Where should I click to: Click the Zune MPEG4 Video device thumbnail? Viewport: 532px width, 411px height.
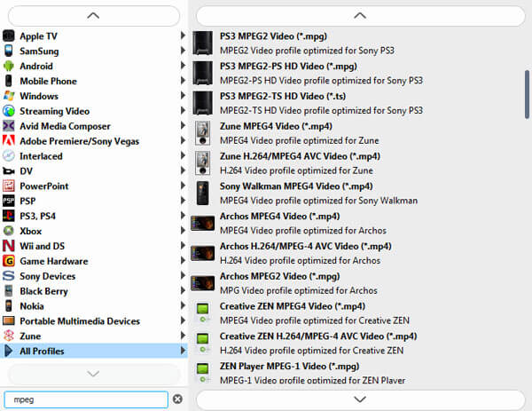(x=202, y=133)
